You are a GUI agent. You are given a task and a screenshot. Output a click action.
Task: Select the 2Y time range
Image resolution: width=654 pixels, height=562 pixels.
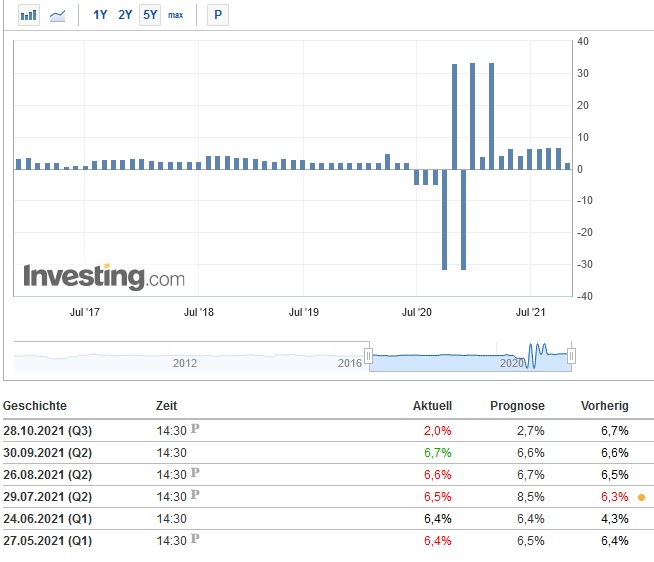tap(125, 15)
